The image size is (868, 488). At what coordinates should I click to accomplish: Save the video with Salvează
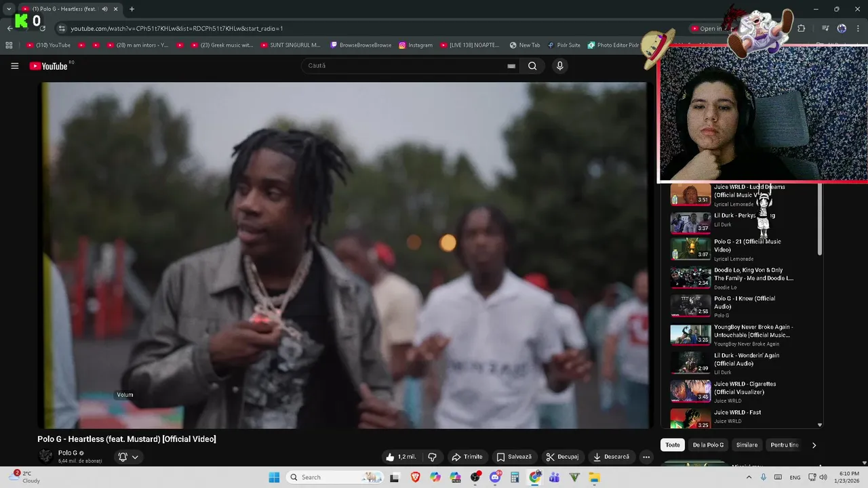[514, 457]
